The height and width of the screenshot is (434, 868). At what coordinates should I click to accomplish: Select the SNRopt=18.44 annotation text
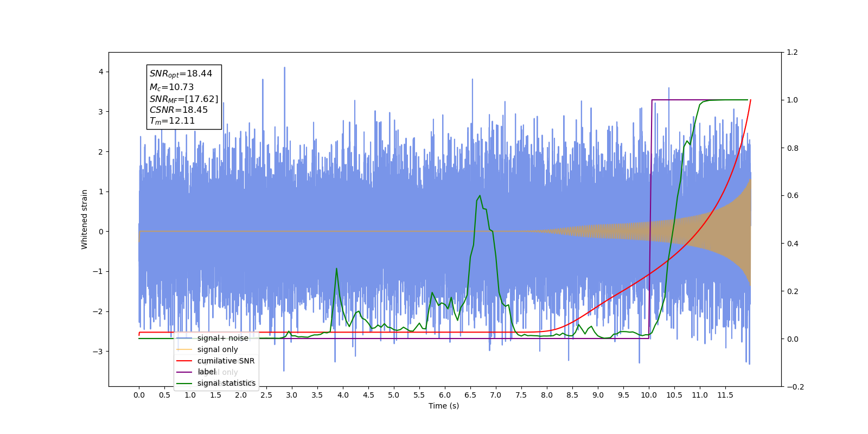(x=181, y=74)
